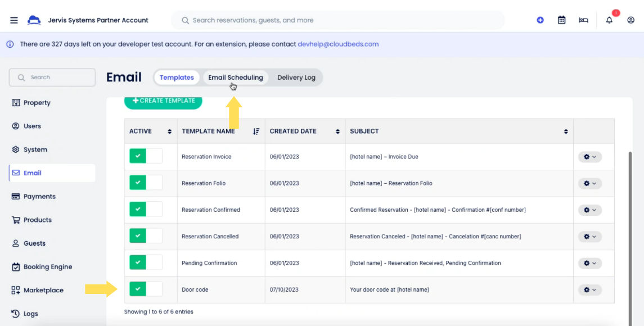This screenshot has height=326, width=644.
Task: Toggle the Reservation Invoice active switch
Action: [146, 156]
